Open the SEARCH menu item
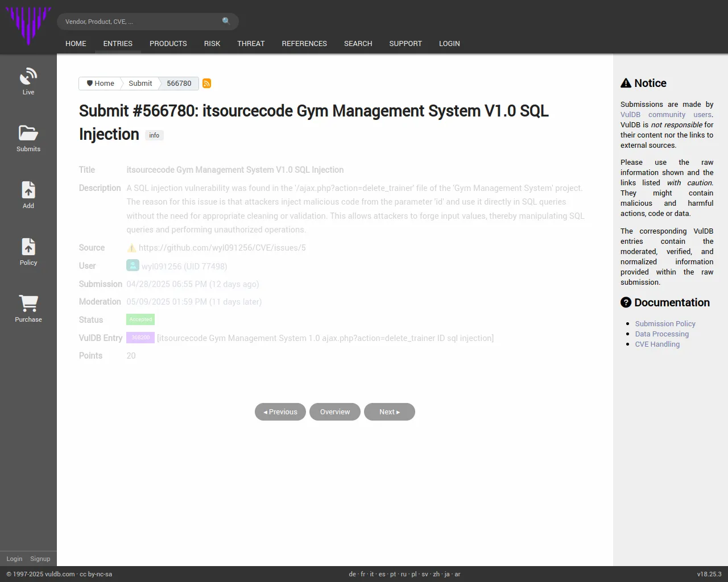The width and height of the screenshot is (728, 582). [358, 44]
